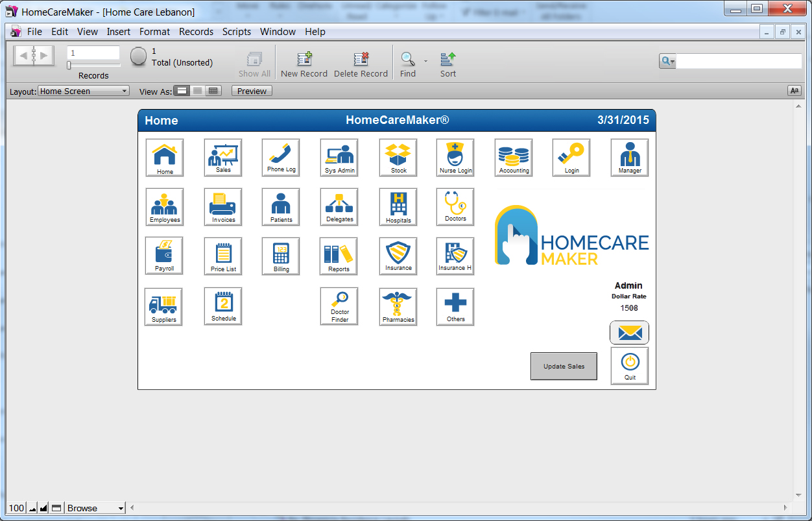This screenshot has width=812, height=521.
Task: Open the Window menu
Action: point(278,32)
